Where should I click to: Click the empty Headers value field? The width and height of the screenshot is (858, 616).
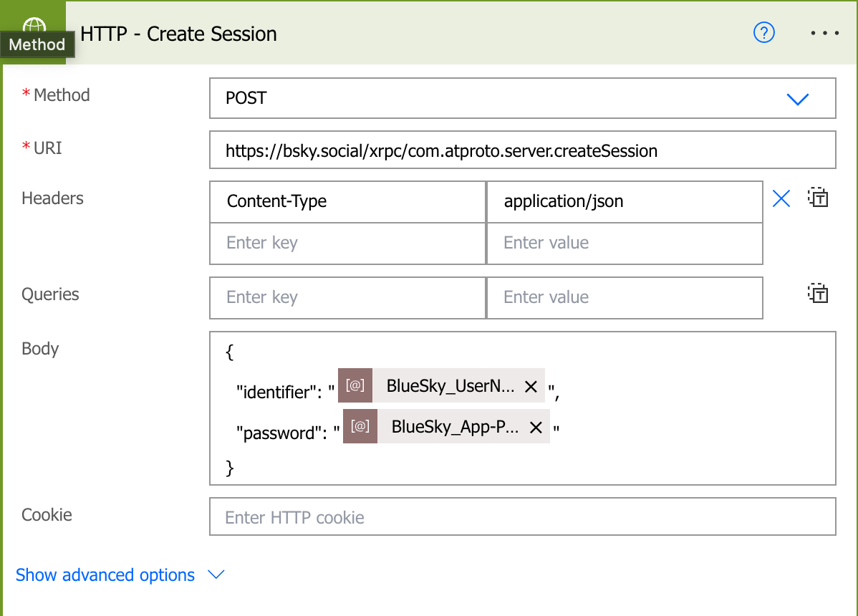click(623, 244)
